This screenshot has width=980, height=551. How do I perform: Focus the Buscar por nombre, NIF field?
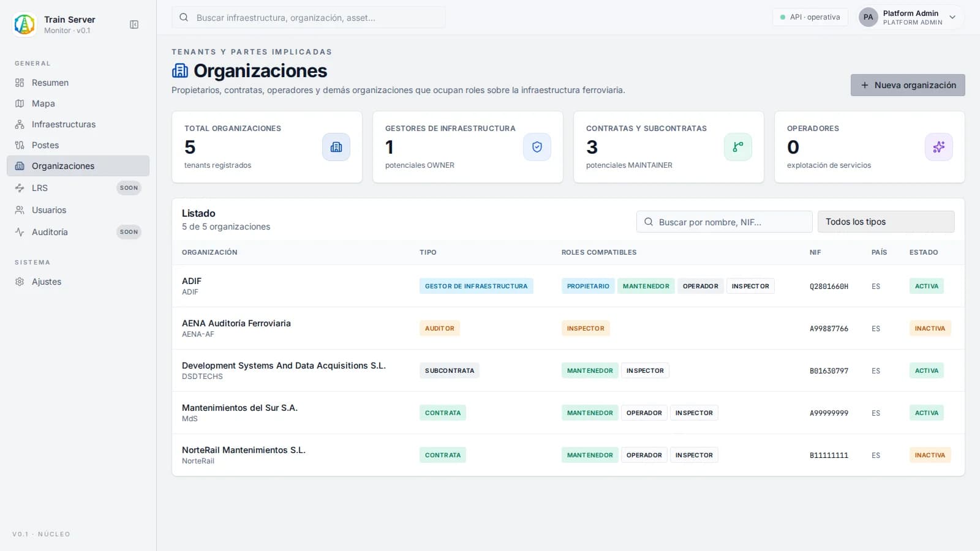point(725,222)
